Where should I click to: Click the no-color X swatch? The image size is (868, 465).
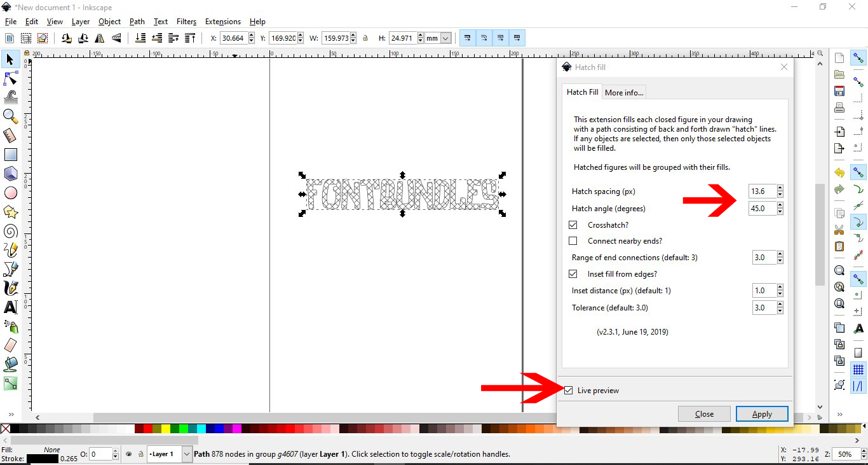tap(5, 429)
